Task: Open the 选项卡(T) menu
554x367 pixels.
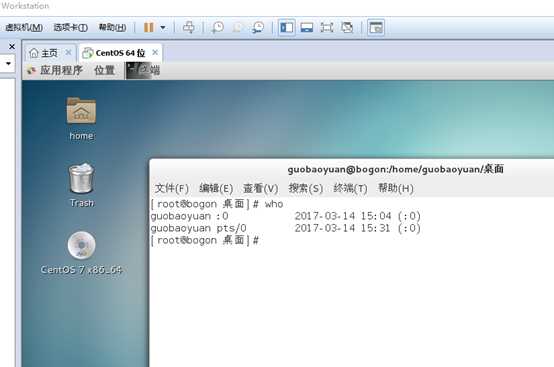Action: tap(70, 28)
